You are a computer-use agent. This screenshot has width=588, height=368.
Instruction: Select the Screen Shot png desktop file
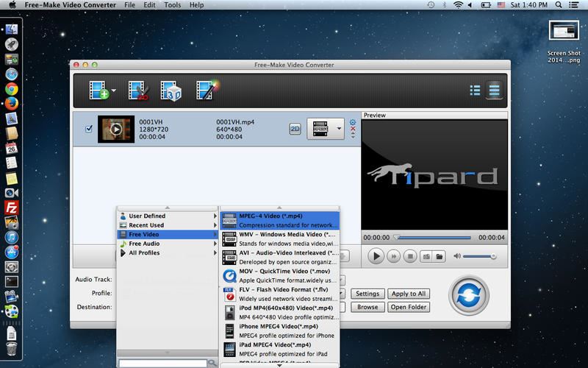click(564, 41)
